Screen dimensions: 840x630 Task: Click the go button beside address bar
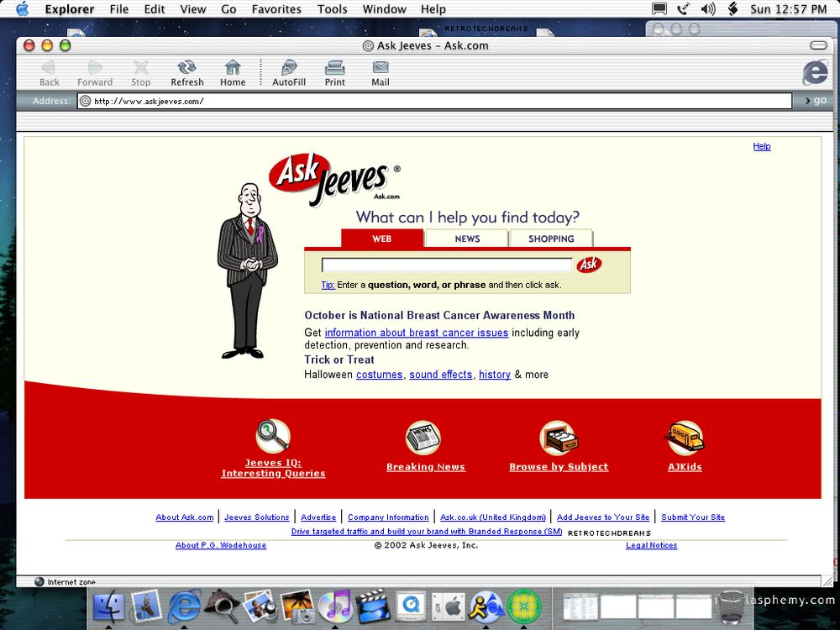click(816, 100)
